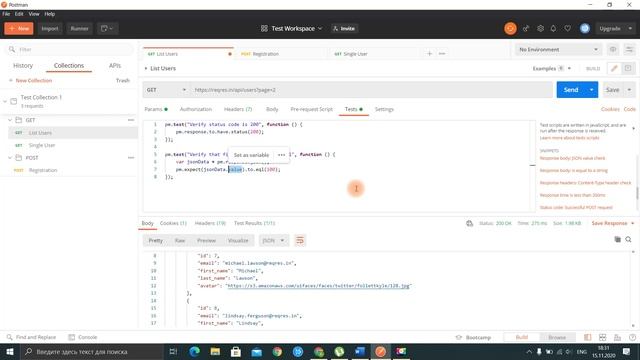Click the environment quick look eye icon
640x360 pixels.
pos(613,49)
